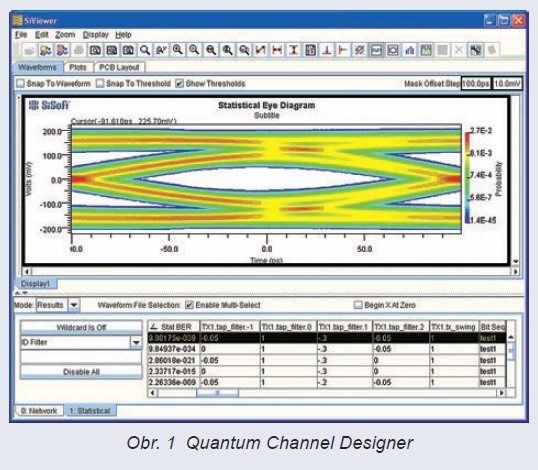Open the File menu
Screen dimensions: 538x470
click(x=21, y=35)
